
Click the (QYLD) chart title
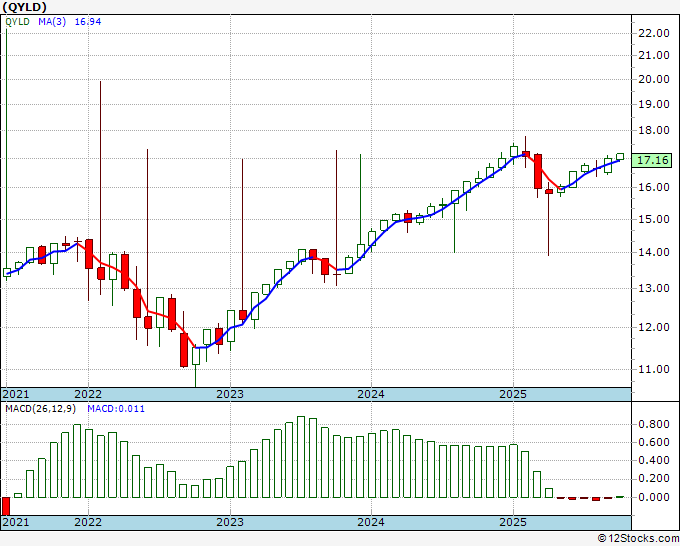pos(24,7)
